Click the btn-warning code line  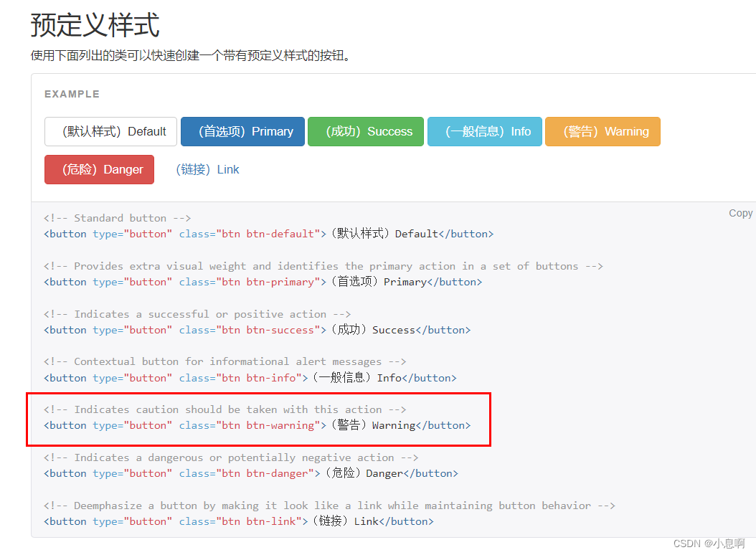[257, 425]
